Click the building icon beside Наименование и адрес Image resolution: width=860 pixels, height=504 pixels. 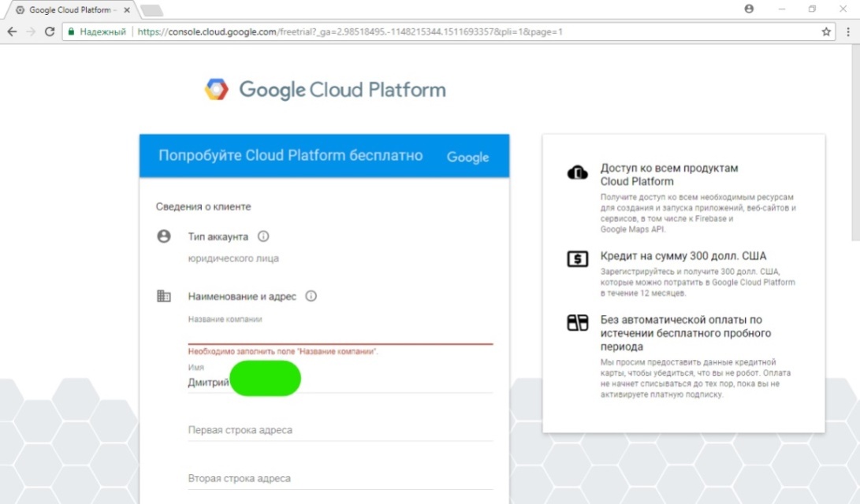(163, 296)
